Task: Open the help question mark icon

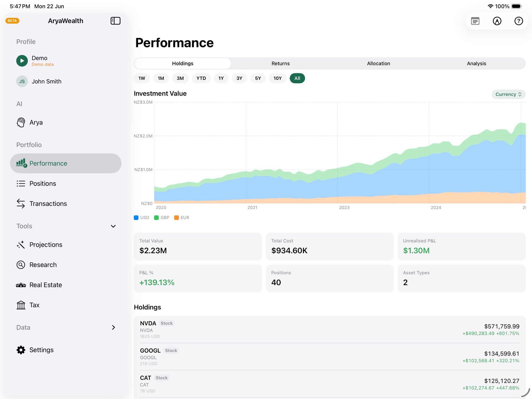Action: coord(518,21)
